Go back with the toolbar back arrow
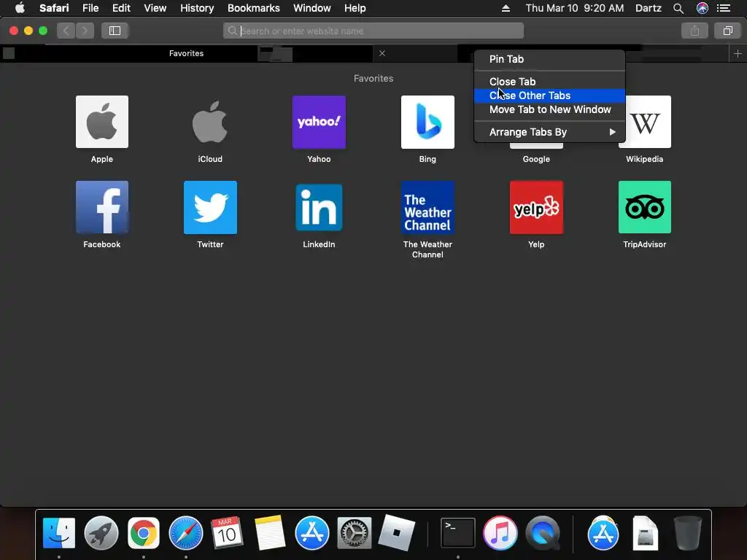Screen dimensions: 747x560 [x=66, y=31]
